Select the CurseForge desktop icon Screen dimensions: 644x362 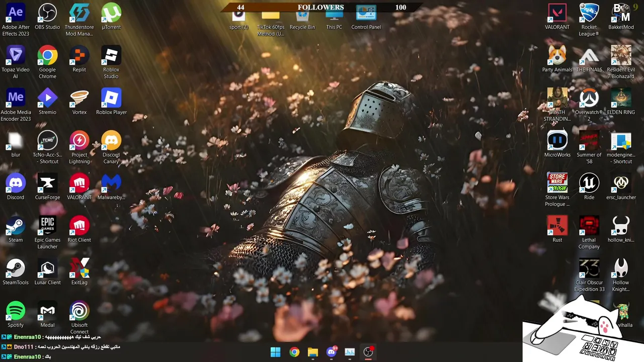(47, 183)
